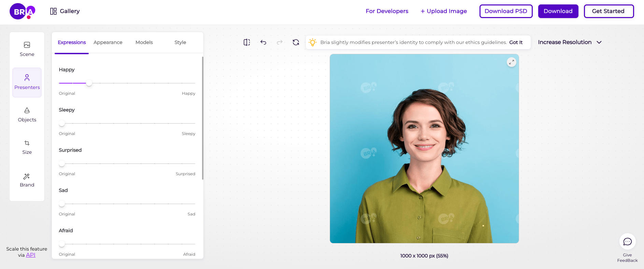Toggle the compare before/after view icon

[x=247, y=42]
